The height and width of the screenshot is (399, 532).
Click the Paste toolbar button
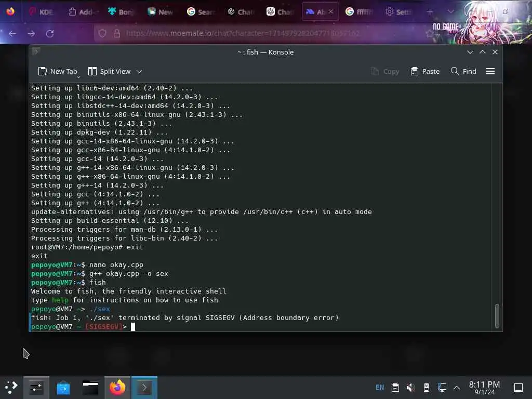click(425, 71)
